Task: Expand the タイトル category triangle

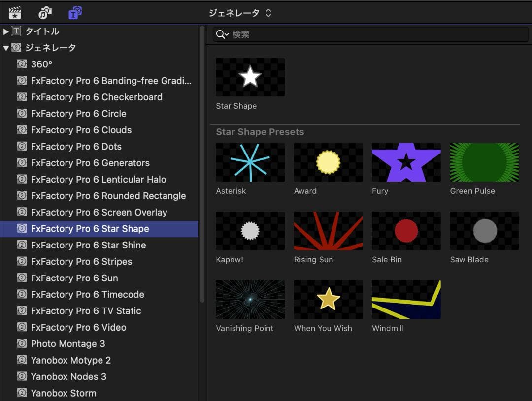Action: coord(6,31)
